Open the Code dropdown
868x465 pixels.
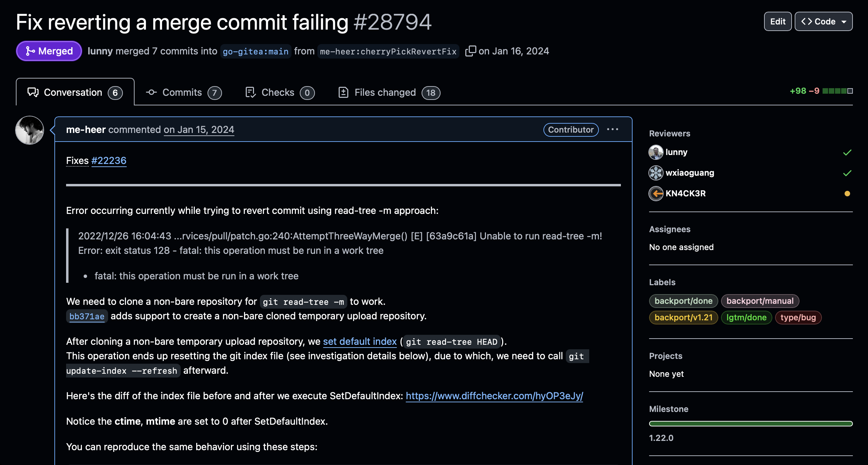823,21
